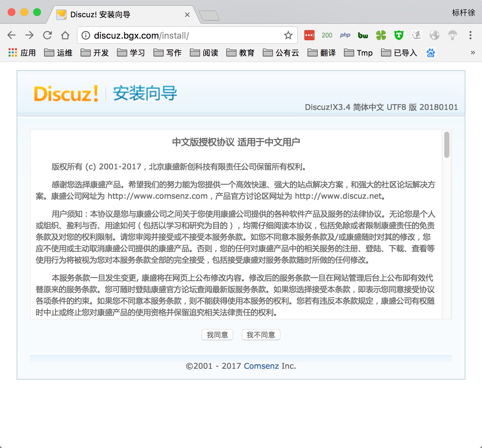This screenshot has width=482, height=448.
Task: Click the http://www.discuz.net address in the agreement
Action: pyautogui.click(x=338, y=196)
